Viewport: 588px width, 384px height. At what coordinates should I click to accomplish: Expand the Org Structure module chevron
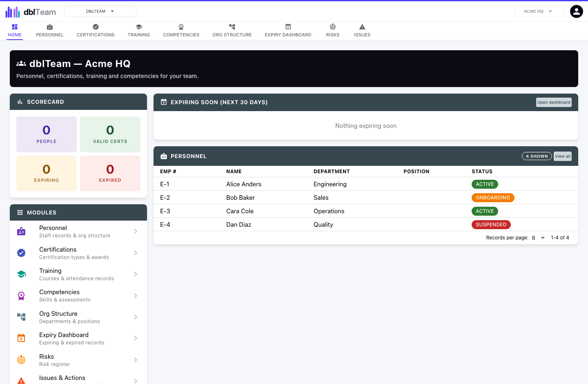(136, 317)
